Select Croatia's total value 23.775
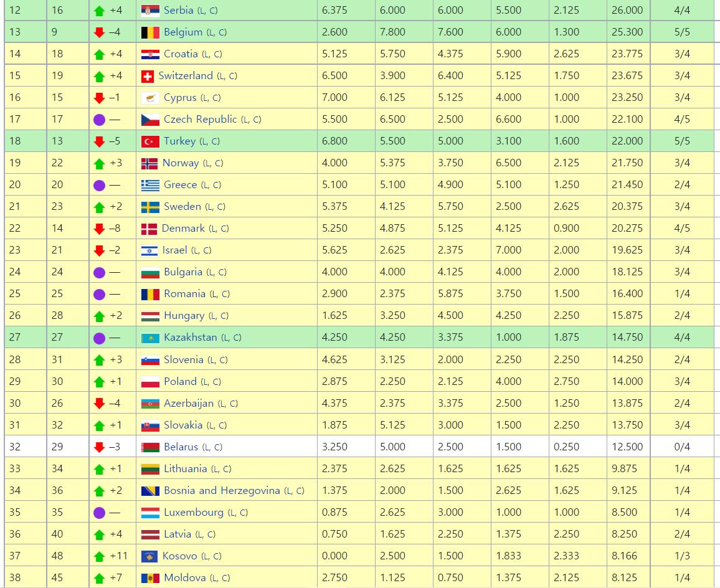This screenshot has width=720, height=588. click(x=627, y=54)
